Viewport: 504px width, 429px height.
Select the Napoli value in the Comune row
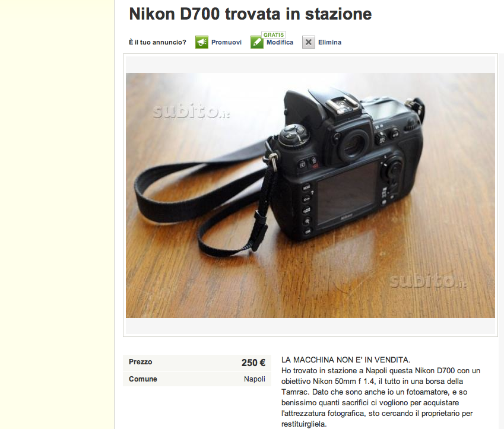coord(255,379)
